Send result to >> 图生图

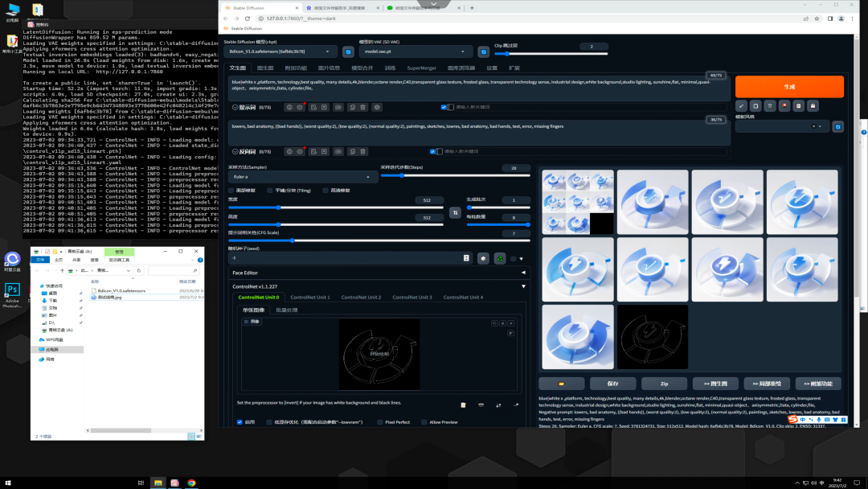(x=716, y=384)
